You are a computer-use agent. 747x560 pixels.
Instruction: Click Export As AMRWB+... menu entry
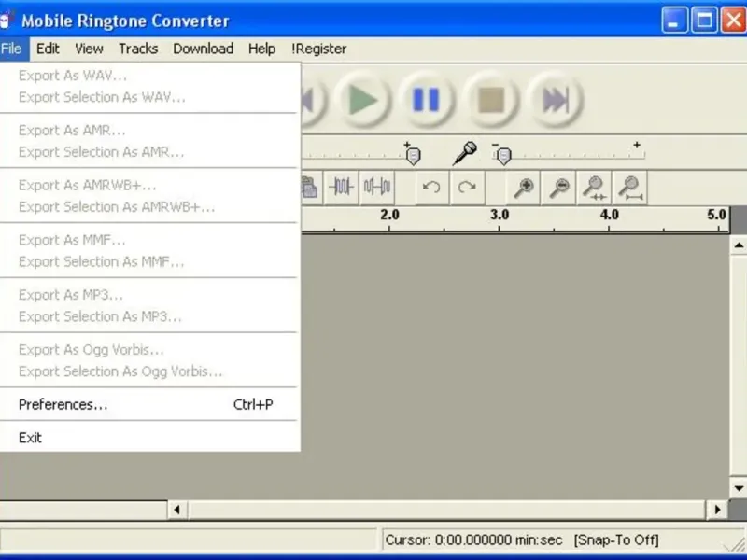149,185
